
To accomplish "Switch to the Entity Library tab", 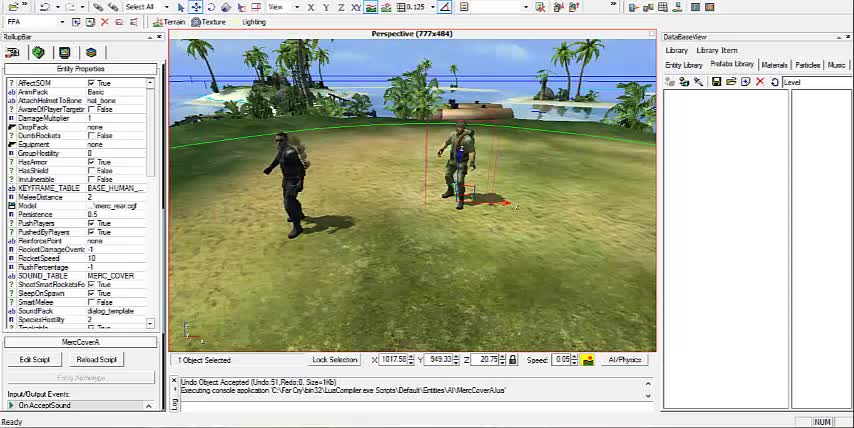I will pyautogui.click(x=684, y=65).
